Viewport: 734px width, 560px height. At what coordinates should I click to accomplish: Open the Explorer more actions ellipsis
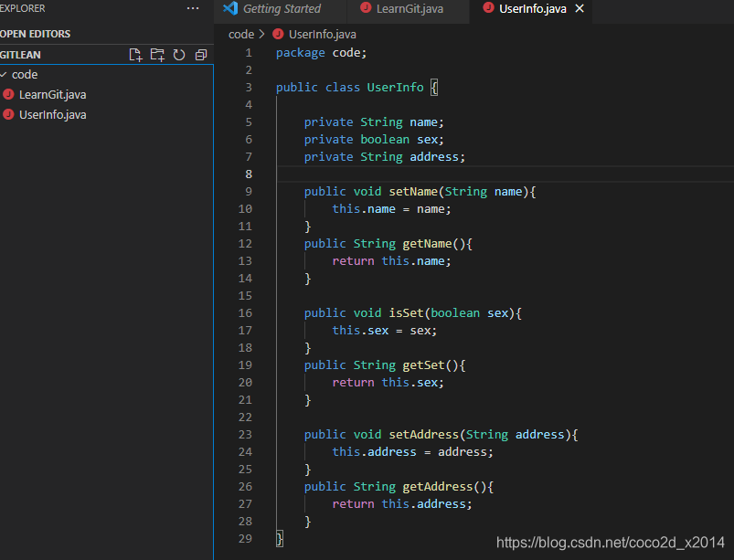[x=193, y=8]
